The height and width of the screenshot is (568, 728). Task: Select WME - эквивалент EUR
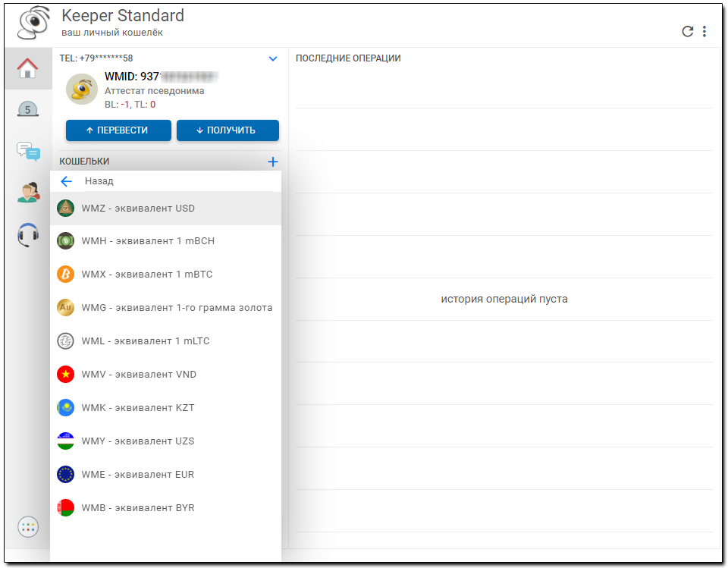tap(166, 475)
